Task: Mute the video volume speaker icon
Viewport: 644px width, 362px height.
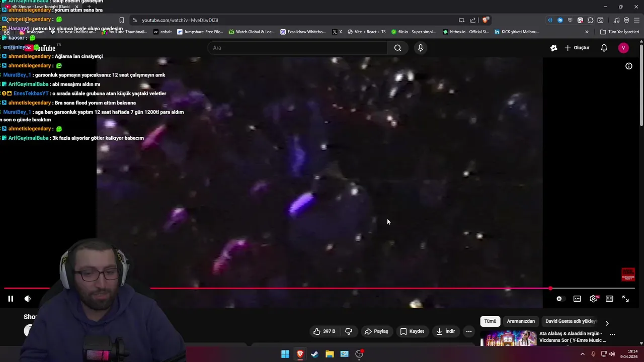Action: point(28,299)
